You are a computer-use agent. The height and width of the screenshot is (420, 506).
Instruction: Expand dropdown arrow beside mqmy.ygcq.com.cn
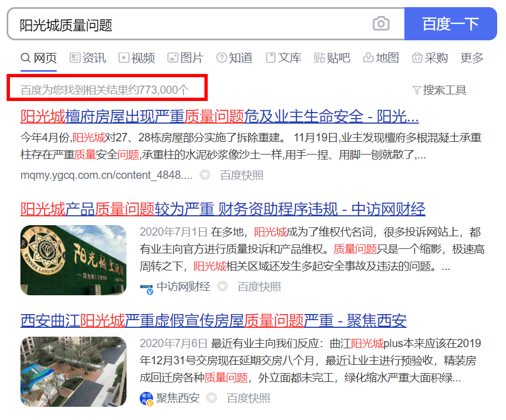[x=205, y=175]
